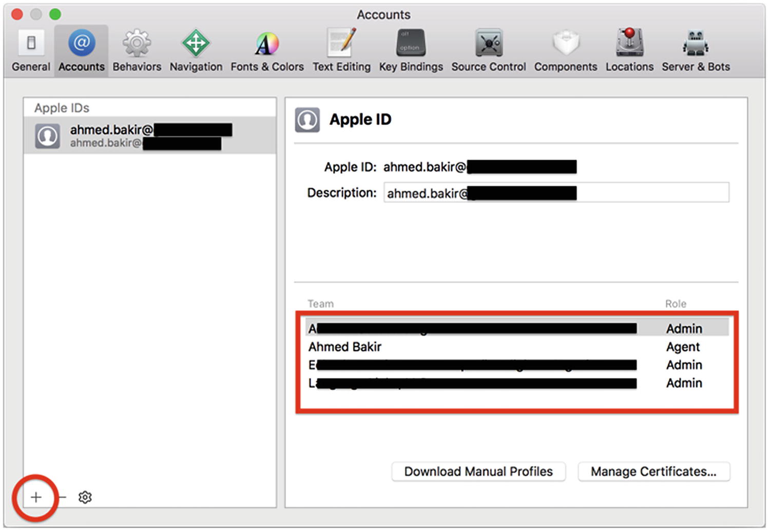
Task: Select the Ahmed Bakir team row
Action: click(x=517, y=347)
